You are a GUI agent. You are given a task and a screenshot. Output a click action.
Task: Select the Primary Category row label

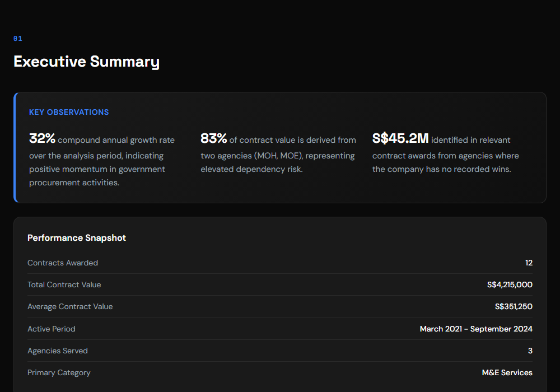point(59,372)
